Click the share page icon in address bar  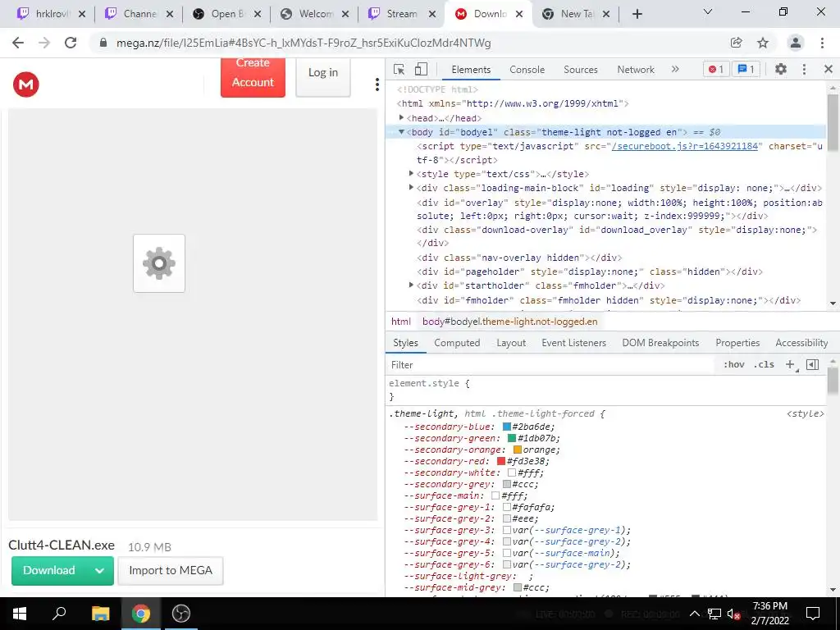pyautogui.click(x=737, y=43)
